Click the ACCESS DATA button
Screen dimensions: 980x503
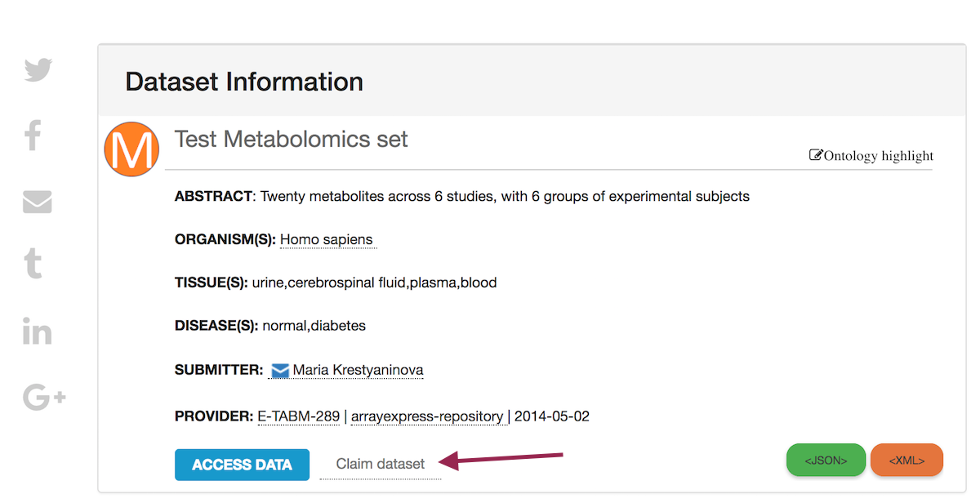(x=242, y=465)
